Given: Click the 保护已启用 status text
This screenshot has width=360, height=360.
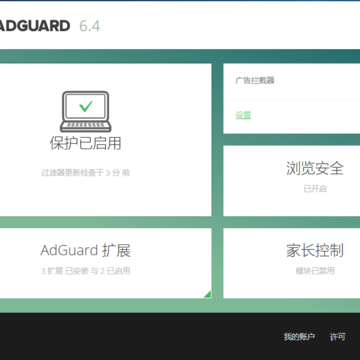Looking at the screenshot, I should [86, 143].
